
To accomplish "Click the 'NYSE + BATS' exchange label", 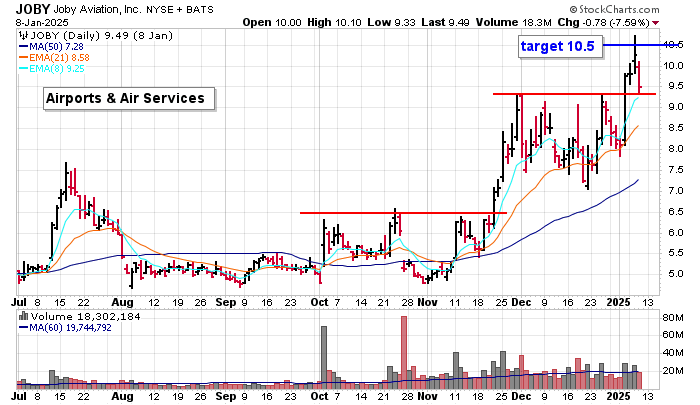I will point(179,9).
